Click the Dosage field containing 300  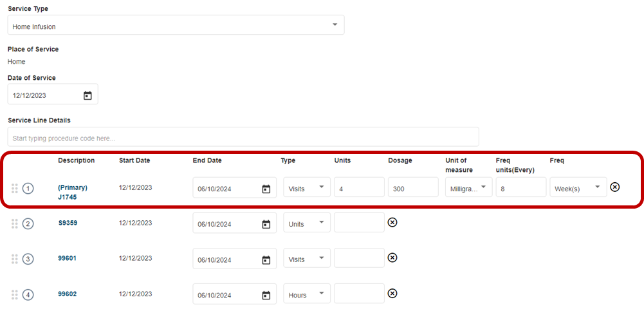click(x=413, y=188)
